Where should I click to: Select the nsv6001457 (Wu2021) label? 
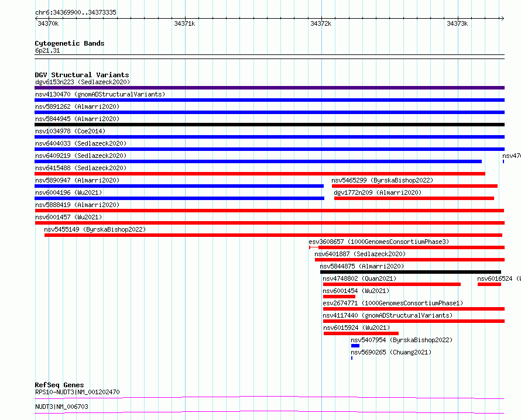tap(68, 217)
